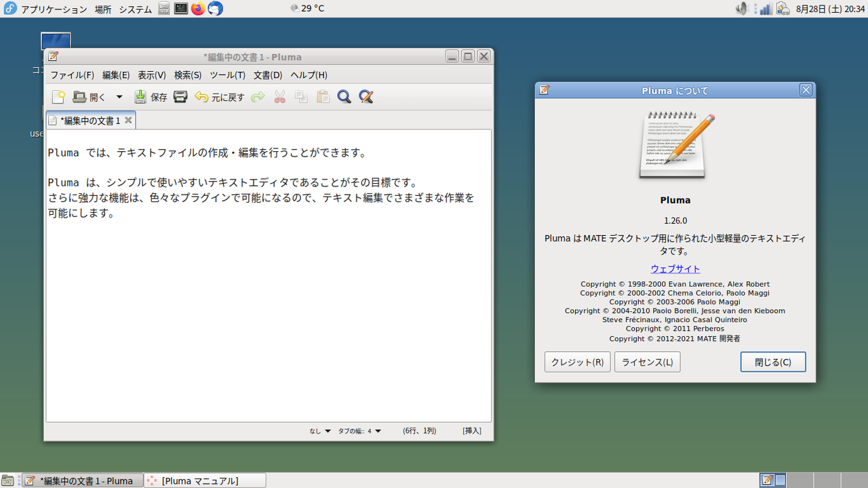The width and height of the screenshot is (868, 488).
Task: Open the タブの幅: 4 dropdown
Action: coord(359,431)
